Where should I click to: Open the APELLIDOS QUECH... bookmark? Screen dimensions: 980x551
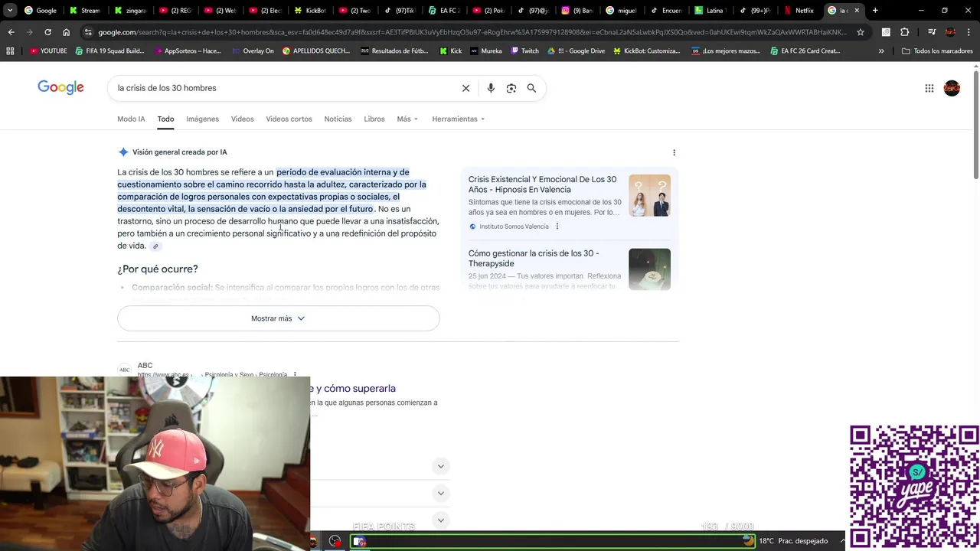pos(316,51)
